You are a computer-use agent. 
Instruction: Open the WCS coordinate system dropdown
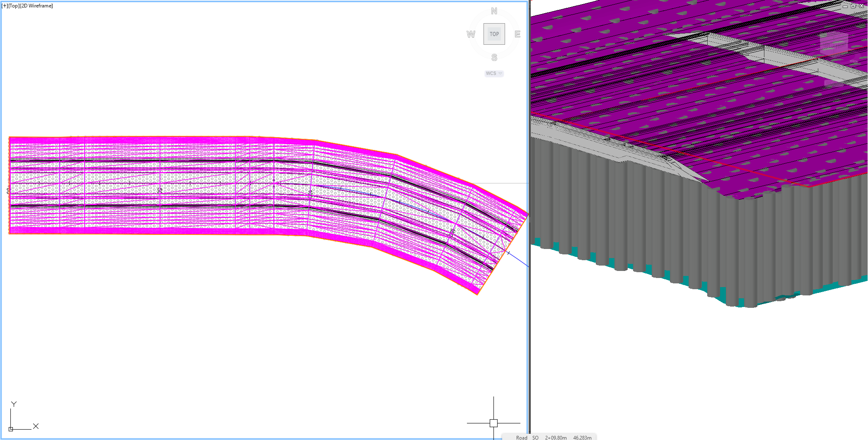[x=494, y=73]
